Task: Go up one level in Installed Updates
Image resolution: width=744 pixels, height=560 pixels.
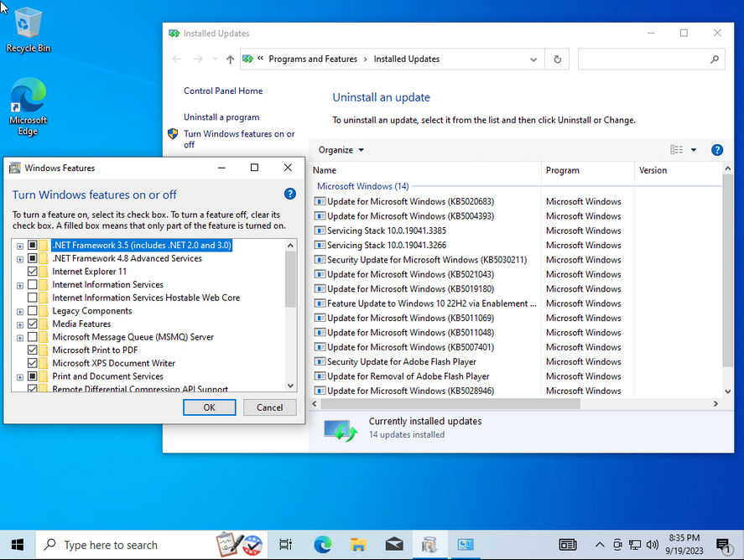Action: tap(230, 60)
